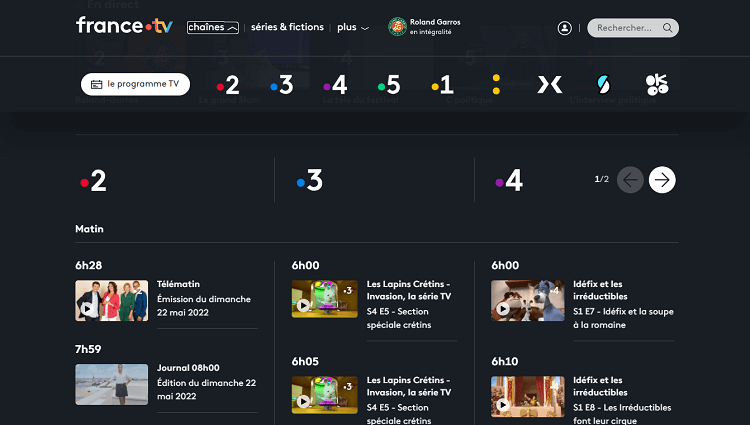Image resolution: width=750 pixels, height=425 pixels.
Task: Click Édition du dimanche 22 mai 2022 text
Action: click(x=206, y=389)
